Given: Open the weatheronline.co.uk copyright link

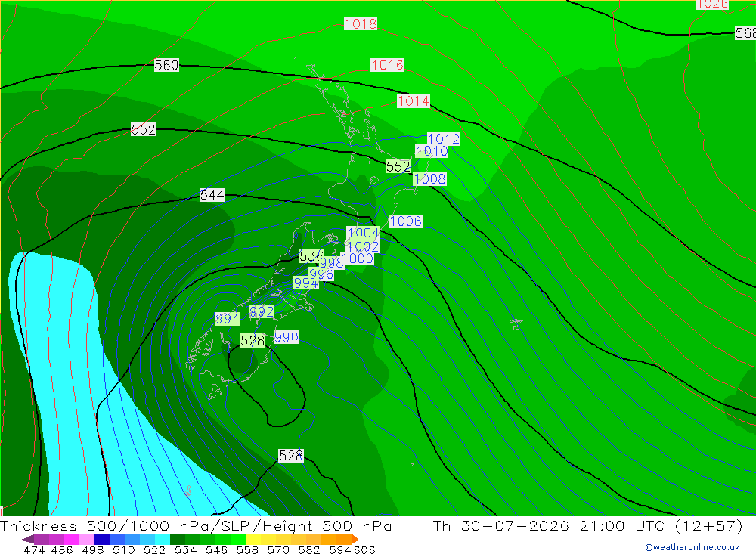Looking at the screenshot, I should pyautogui.click(x=692, y=547).
